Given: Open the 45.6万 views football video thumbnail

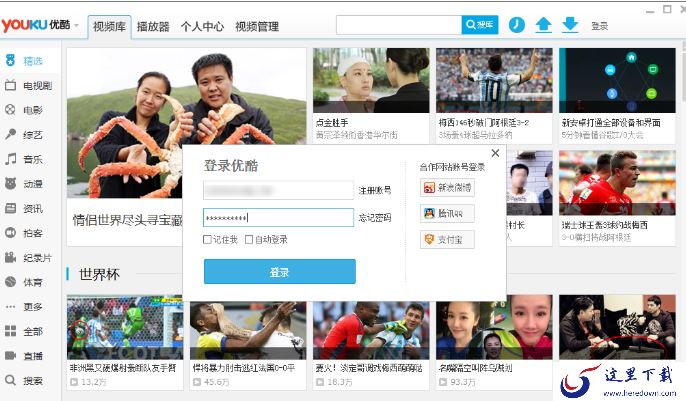Looking at the screenshot, I should [248, 331].
